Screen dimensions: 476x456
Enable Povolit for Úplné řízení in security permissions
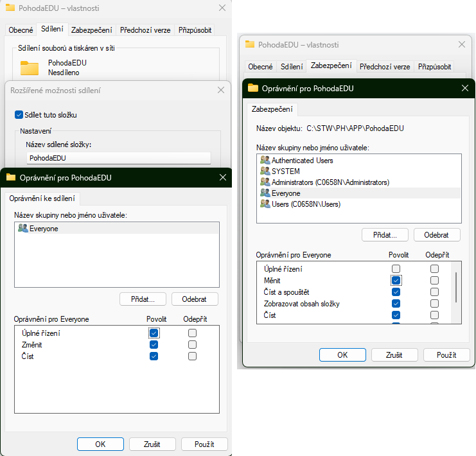[x=396, y=268]
